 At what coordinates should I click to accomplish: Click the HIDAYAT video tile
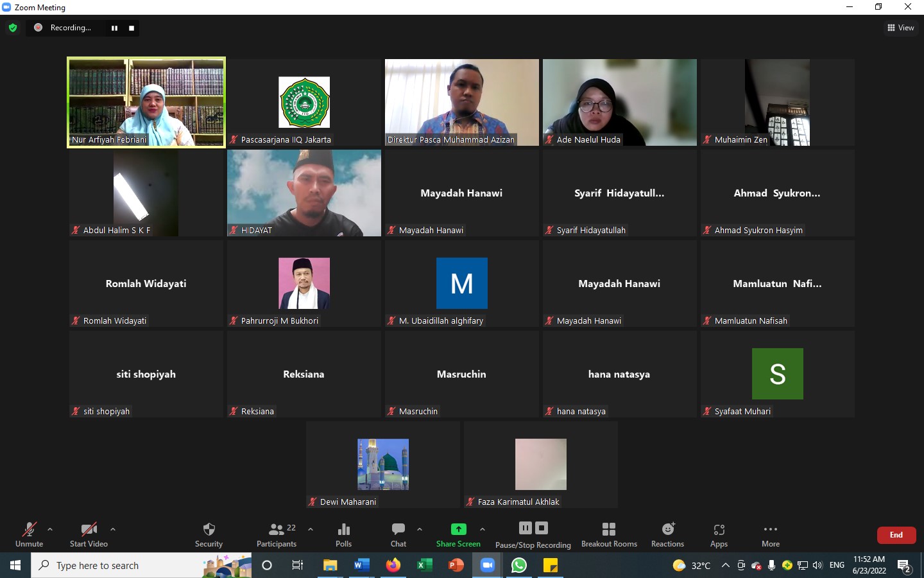[304, 193]
